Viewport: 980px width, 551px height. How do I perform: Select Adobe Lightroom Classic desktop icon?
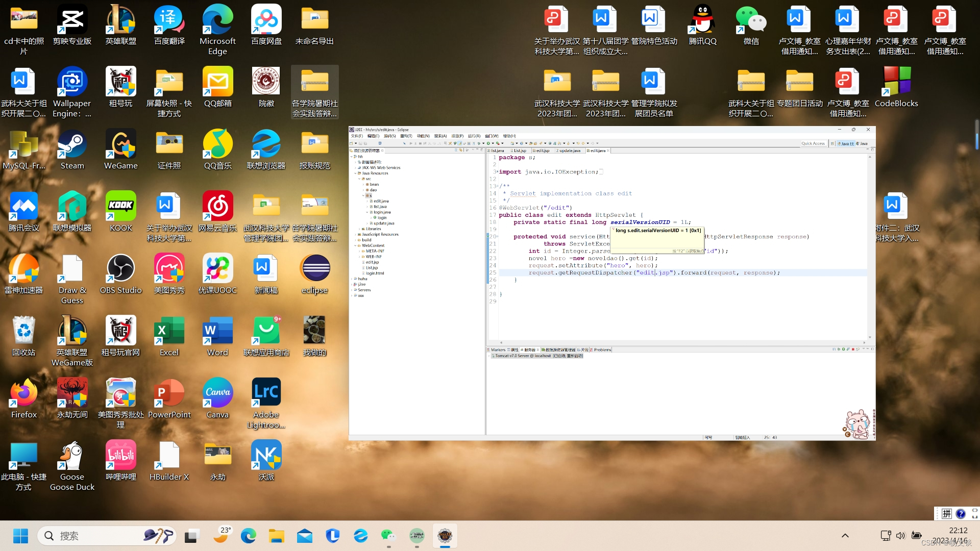[266, 404]
